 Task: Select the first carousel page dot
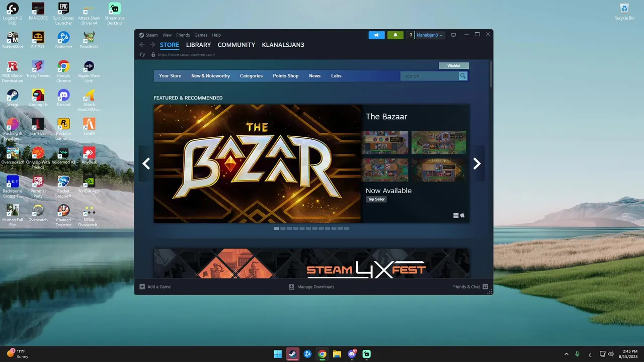(x=276, y=228)
